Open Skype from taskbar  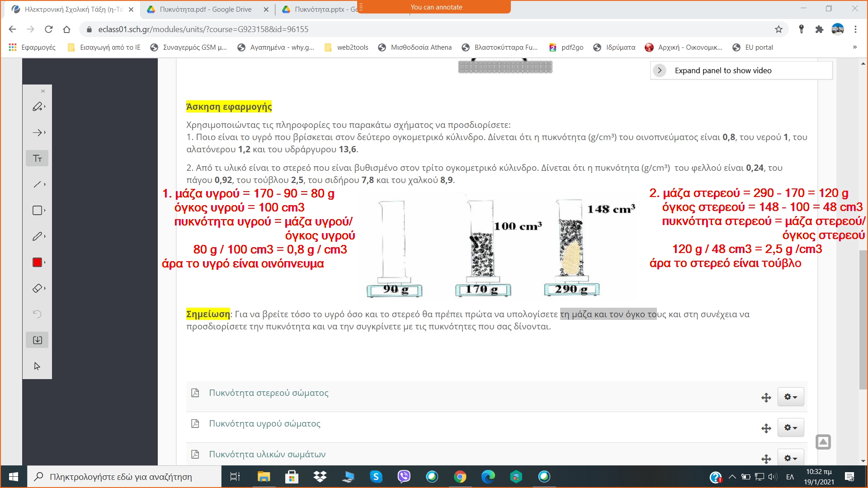(x=376, y=477)
